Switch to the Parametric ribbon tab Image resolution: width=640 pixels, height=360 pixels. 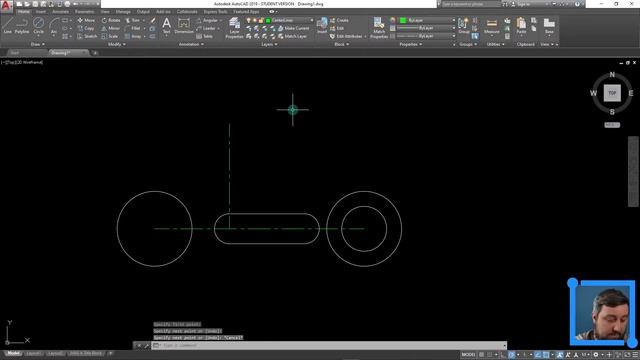(x=84, y=11)
